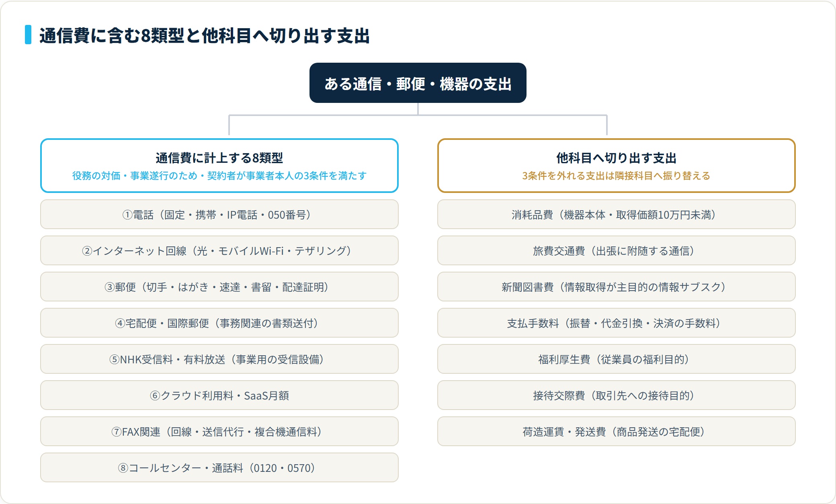Select item ④宅配便・国際郵便
836x504 pixels.
point(219,323)
